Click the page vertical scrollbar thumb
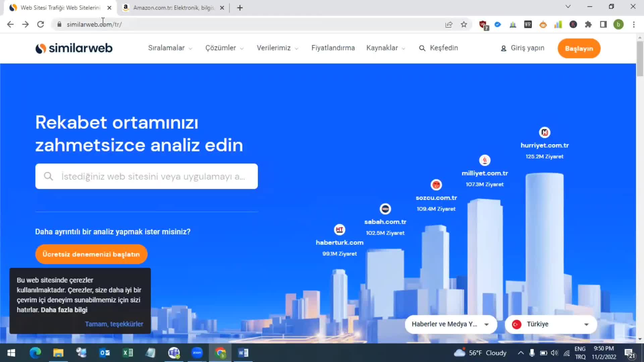 pyautogui.click(x=640, y=59)
